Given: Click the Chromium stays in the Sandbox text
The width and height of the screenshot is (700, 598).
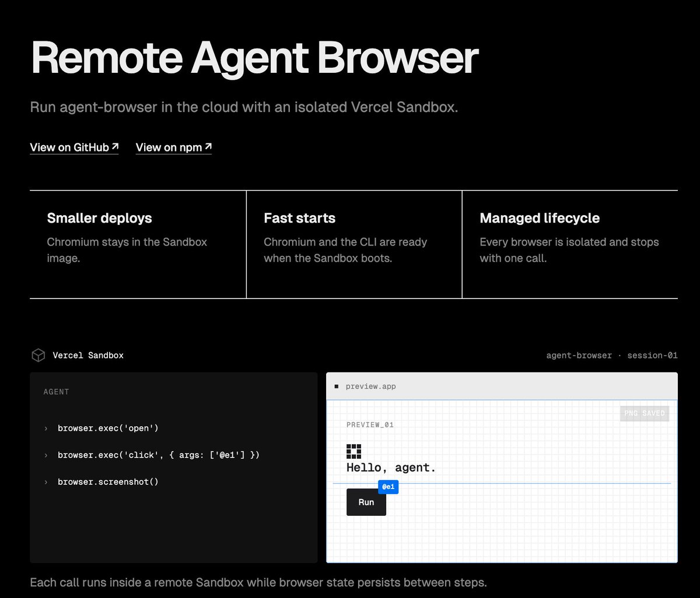Looking at the screenshot, I should point(127,249).
